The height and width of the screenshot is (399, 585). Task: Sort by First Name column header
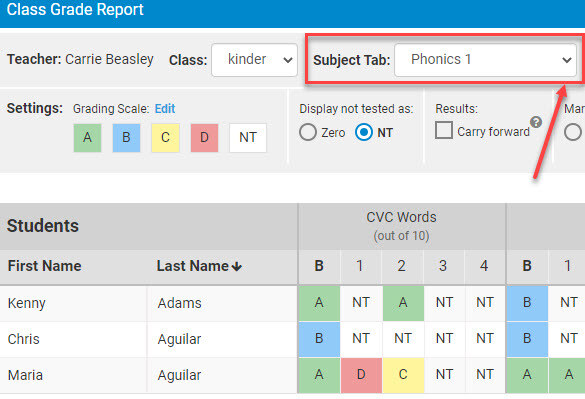pyautogui.click(x=44, y=266)
